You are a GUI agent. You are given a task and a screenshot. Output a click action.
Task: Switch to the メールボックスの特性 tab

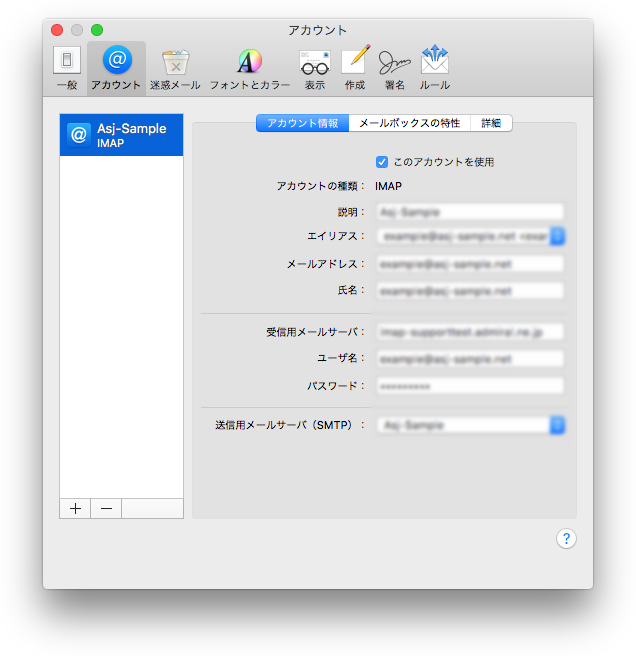[x=409, y=123]
